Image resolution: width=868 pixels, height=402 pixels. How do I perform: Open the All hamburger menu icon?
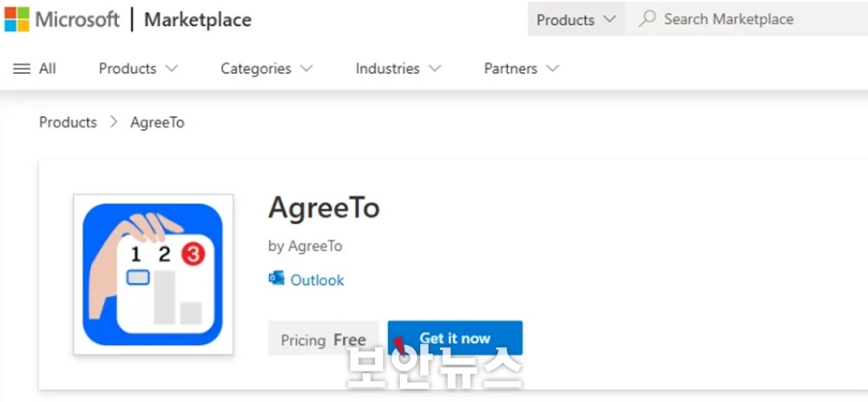point(22,69)
